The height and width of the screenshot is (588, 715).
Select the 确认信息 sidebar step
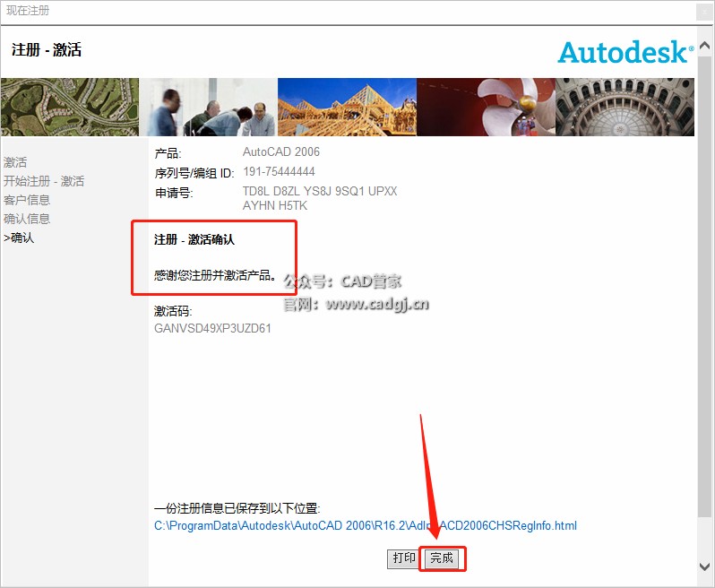pos(27,219)
